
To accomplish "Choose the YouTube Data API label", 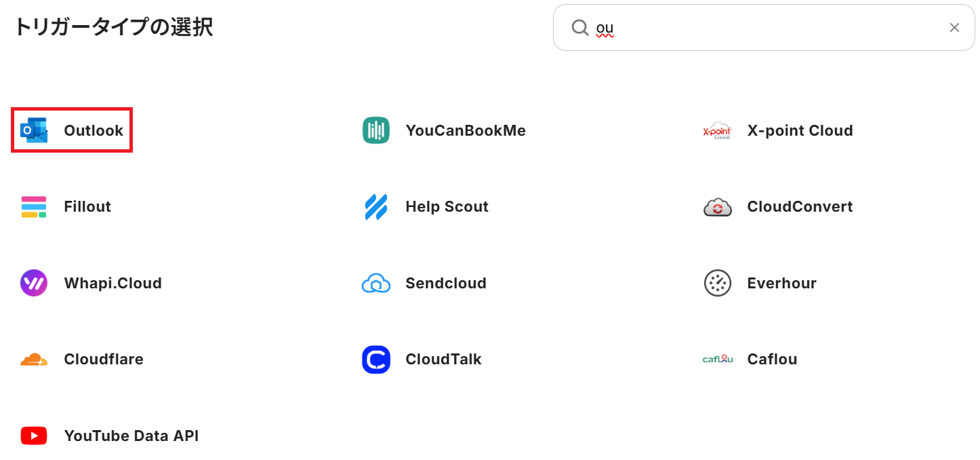I will (131, 436).
